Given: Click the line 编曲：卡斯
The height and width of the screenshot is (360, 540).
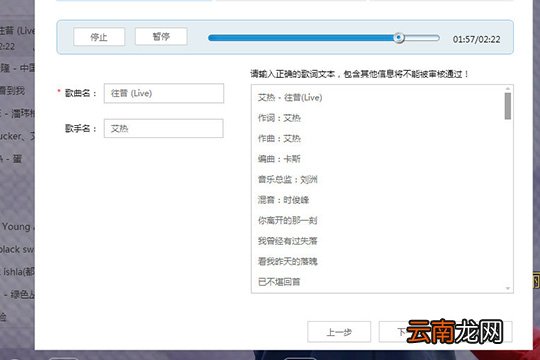Looking at the screenshot, I should pos(279,159).
